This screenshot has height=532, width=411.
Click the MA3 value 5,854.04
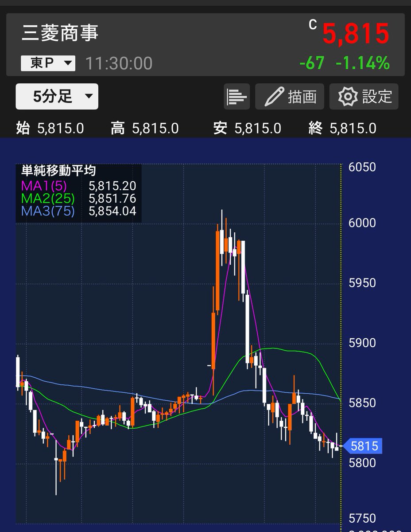(x=112, y=211)
